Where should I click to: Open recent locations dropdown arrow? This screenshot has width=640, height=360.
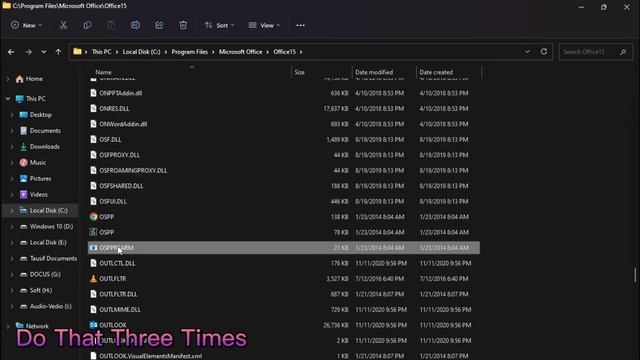[44, 52]
